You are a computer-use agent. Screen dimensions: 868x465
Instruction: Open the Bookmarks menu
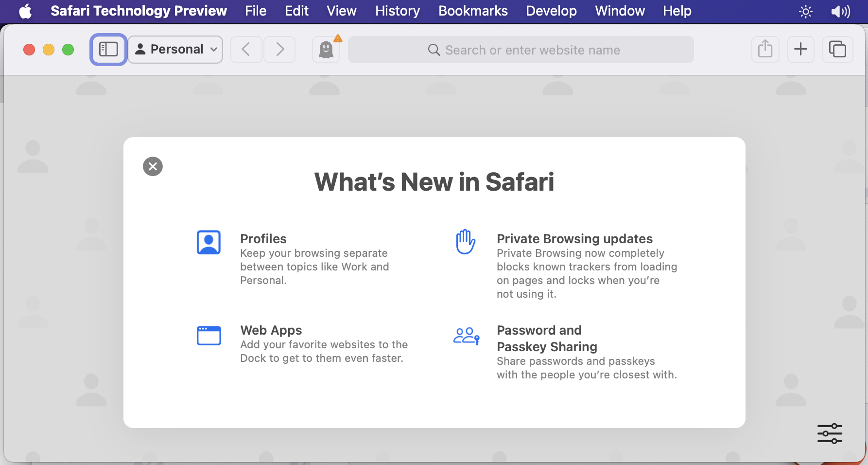(472, 11)
